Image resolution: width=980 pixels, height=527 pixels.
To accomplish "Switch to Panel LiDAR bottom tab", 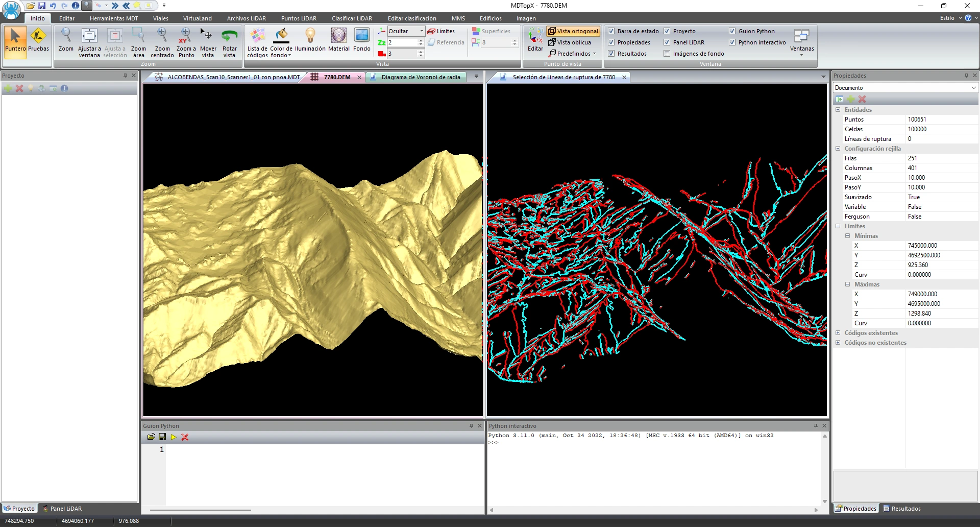I will coord(62,509).
